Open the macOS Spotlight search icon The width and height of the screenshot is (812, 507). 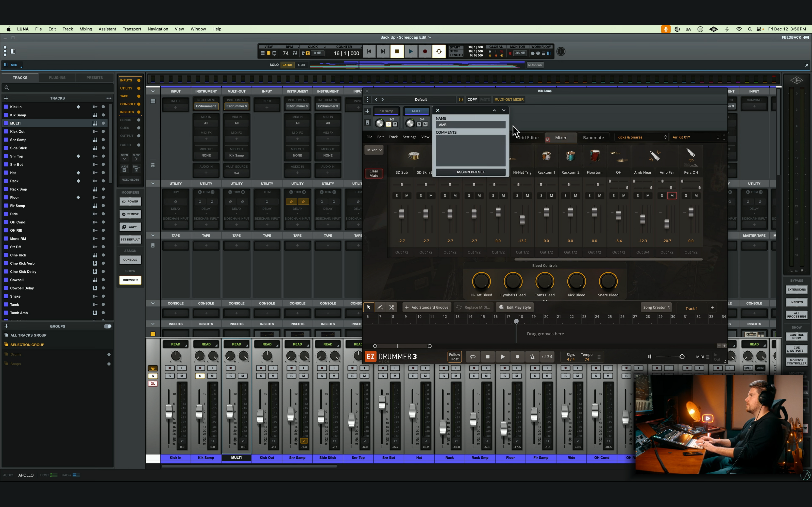750,29
